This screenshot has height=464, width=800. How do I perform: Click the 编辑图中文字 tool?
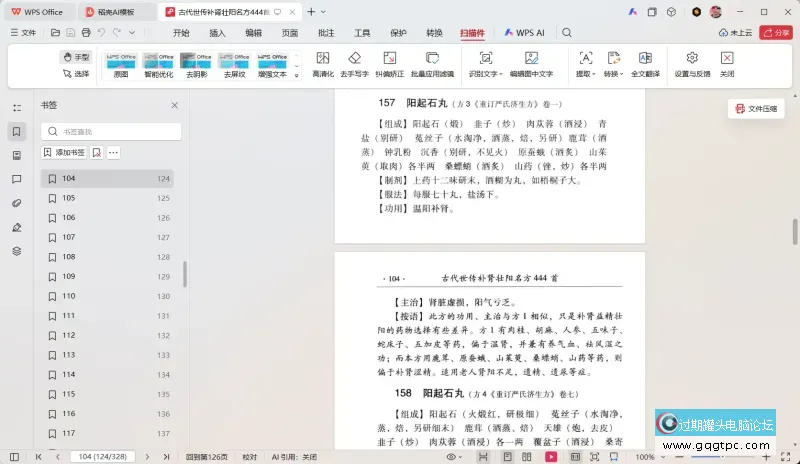pos(531,64)
